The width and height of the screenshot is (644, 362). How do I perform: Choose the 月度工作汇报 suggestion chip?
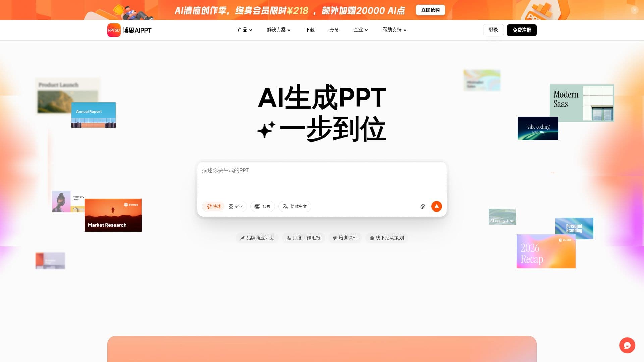pos(304,238)
